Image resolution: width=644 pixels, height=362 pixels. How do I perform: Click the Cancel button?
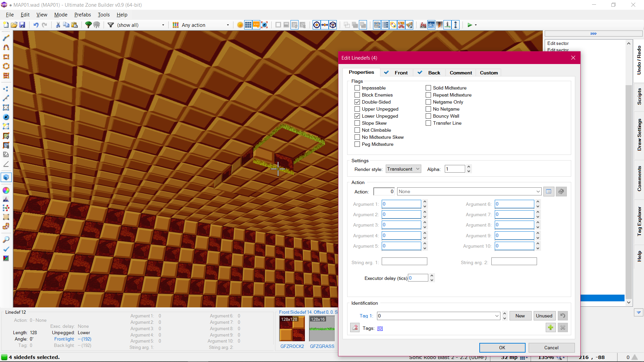[x=551, y=348]
